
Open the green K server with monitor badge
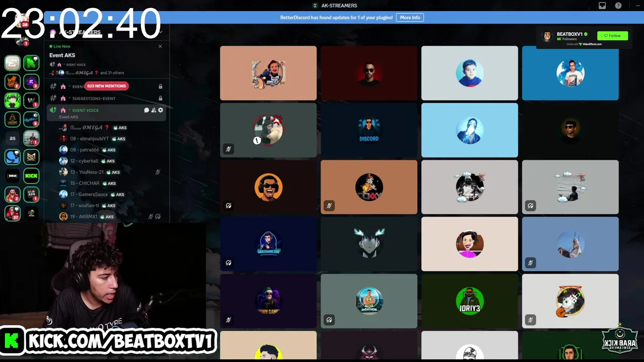[31, 62]
